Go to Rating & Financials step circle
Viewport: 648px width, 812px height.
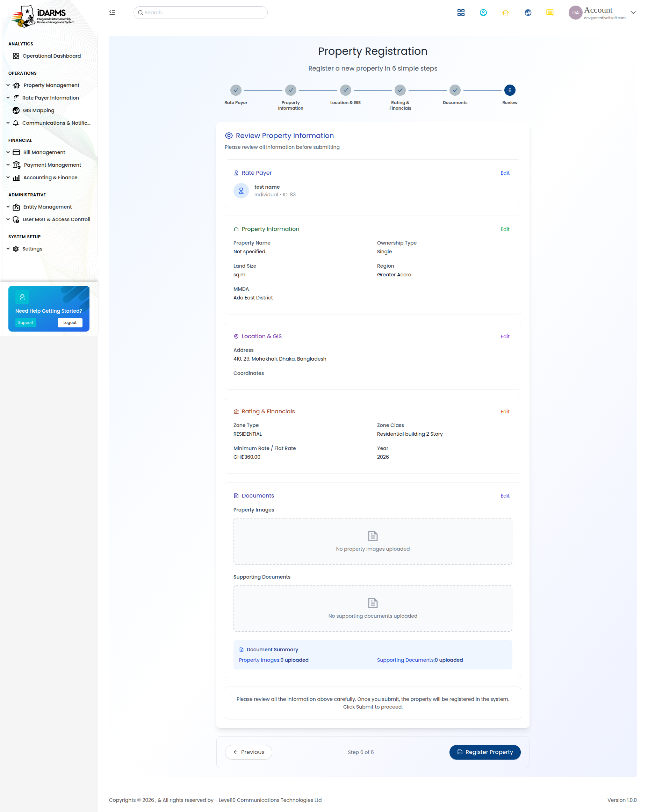[x=400, y=90]
